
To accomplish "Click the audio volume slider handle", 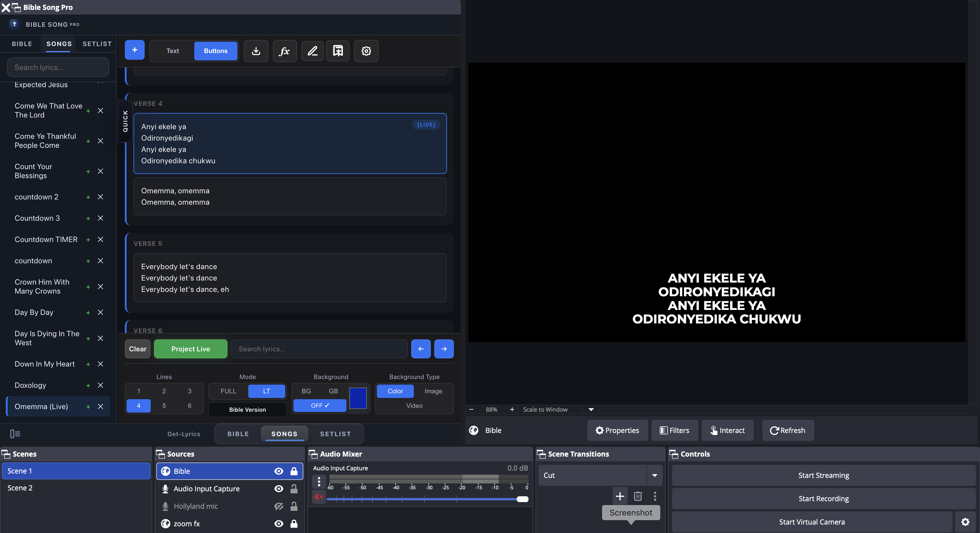I will 522,499.
